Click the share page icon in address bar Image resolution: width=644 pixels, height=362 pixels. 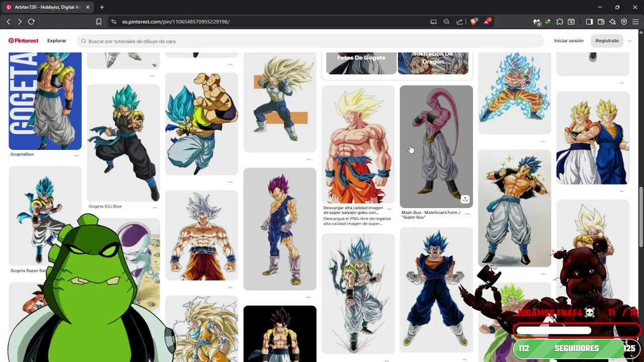coord(459,22)
